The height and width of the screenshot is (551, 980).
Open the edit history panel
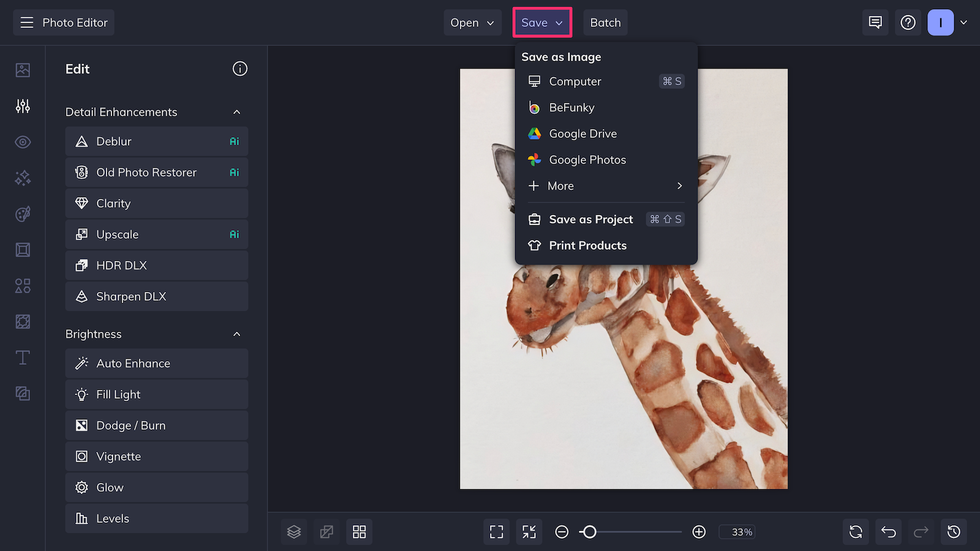coord(953,531)
